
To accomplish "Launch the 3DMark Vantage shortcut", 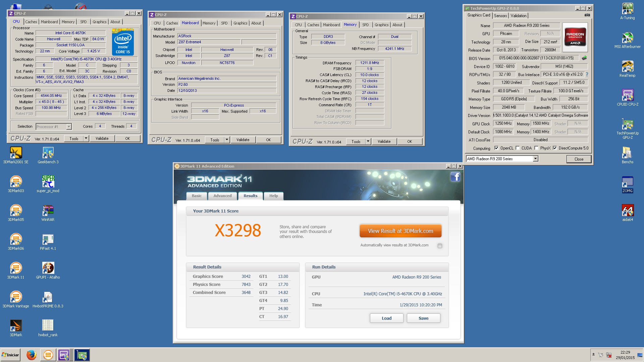I will click(x=16, y=299).
